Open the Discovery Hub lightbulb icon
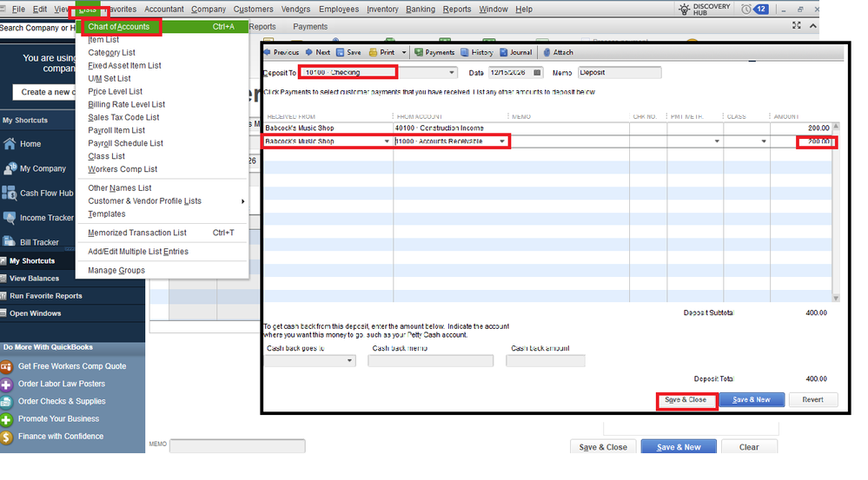Viewport: 868px width, 480px height. [x=685, y=10]
